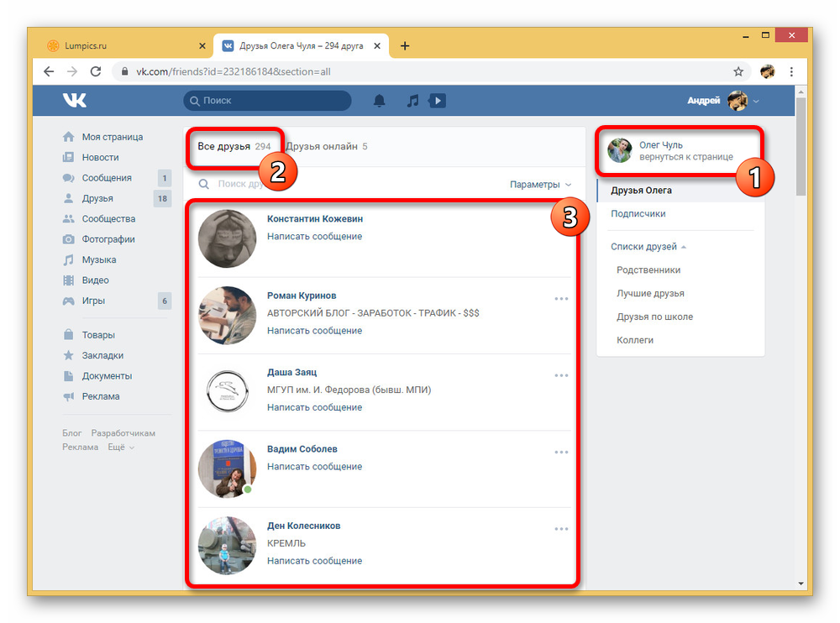Open Константин Кожевин's profile name

315,218
